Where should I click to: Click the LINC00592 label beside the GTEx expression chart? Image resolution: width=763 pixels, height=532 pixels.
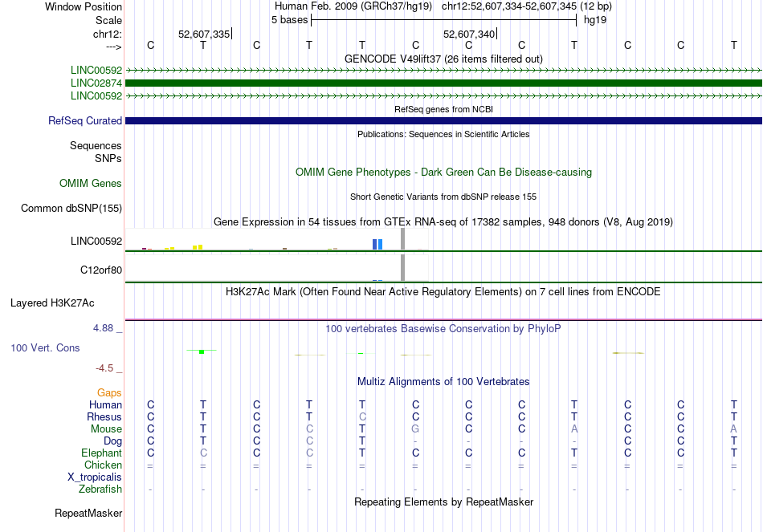(96, 242)
